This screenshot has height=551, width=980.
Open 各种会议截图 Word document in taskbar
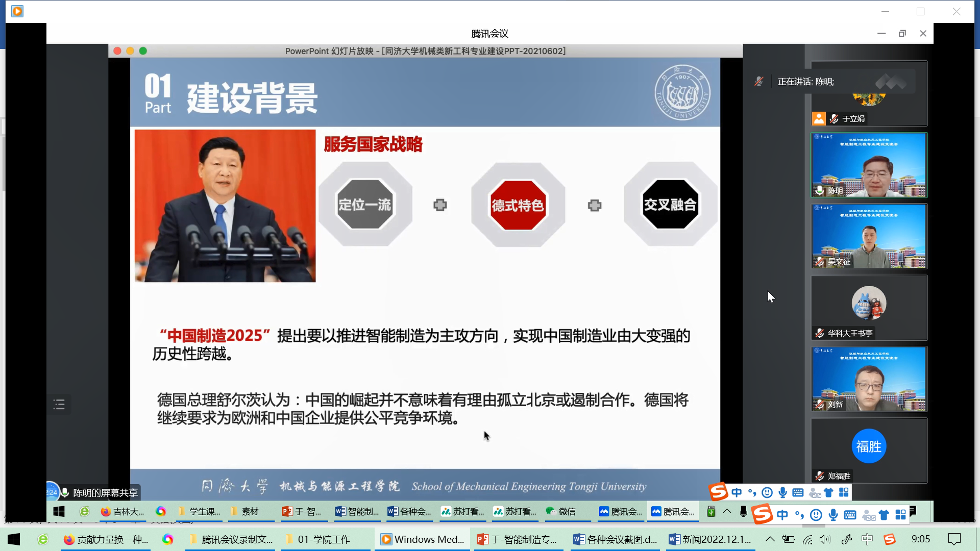click(x=615, y=539)
